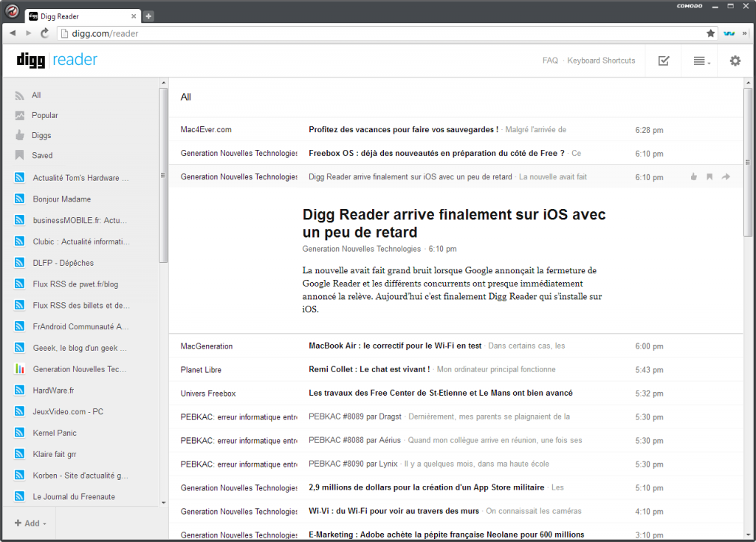Image resolution: width=756 pixels, height=542 pixels.
Task: Expand the hidden extensions chevron
Action: [745, 33]
